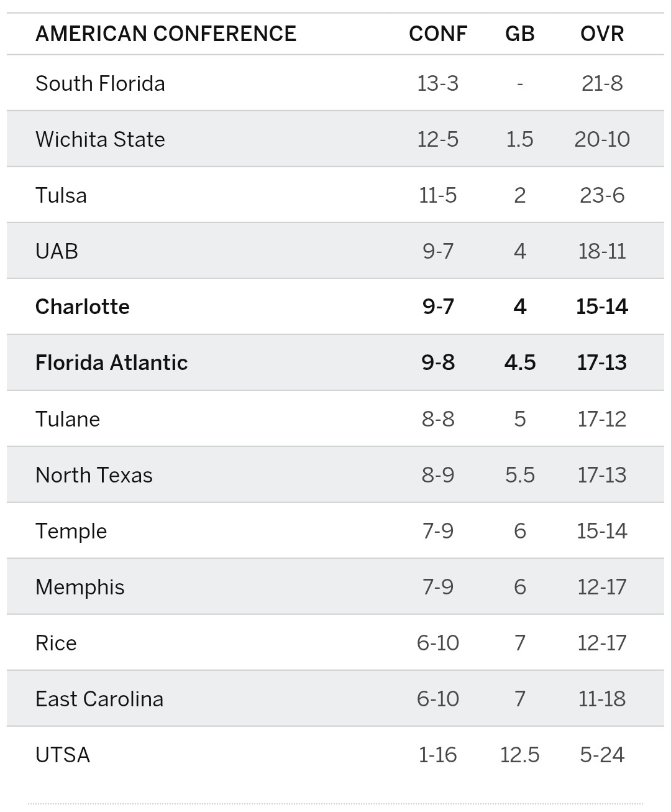
Task: Open the South Florida team link
Action: 100,83
